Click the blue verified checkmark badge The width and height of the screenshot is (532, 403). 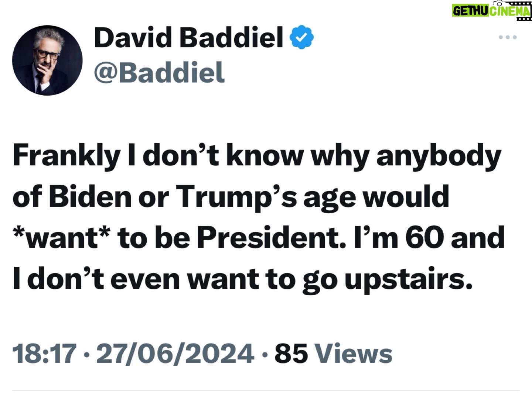(303, 37)
